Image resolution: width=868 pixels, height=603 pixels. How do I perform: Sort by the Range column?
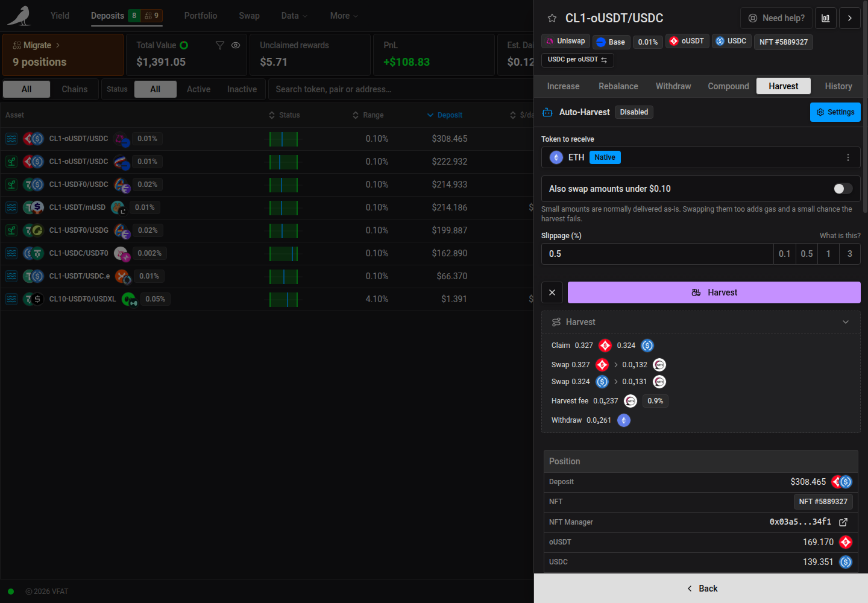(368, 115)
